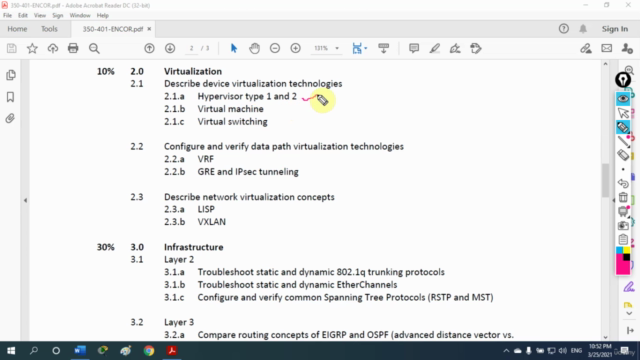Open the File menu
640x360 pixels.
7,16
